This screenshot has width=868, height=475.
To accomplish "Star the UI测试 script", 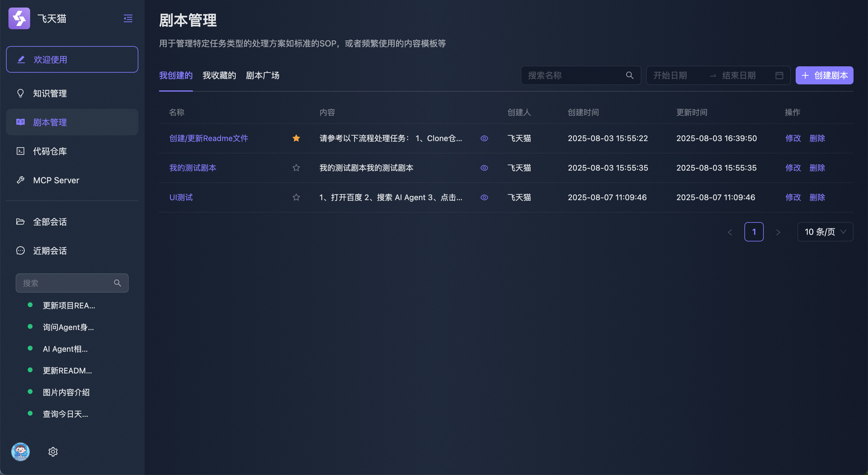I will tap(296, 197).
